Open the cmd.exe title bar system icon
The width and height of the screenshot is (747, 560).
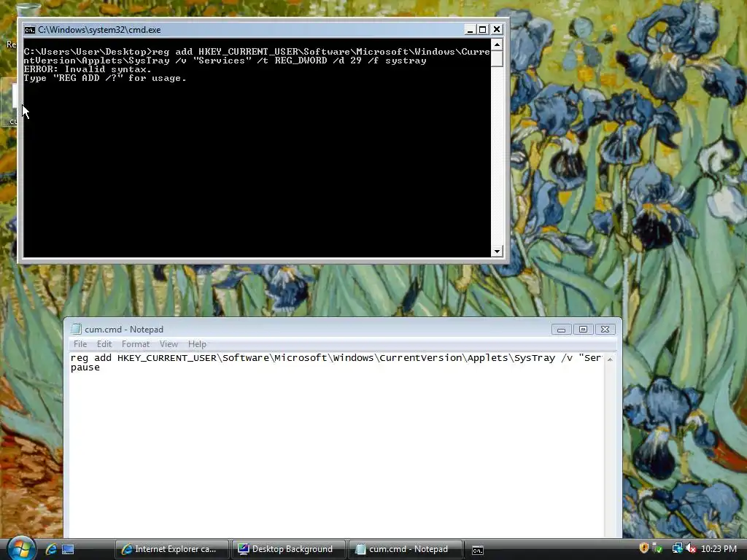(29, 29)
